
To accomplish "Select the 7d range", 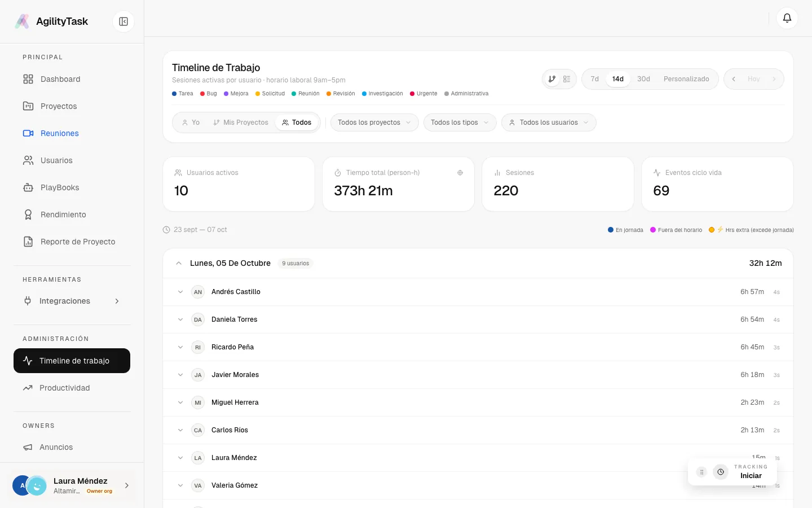I will (594, 79).
